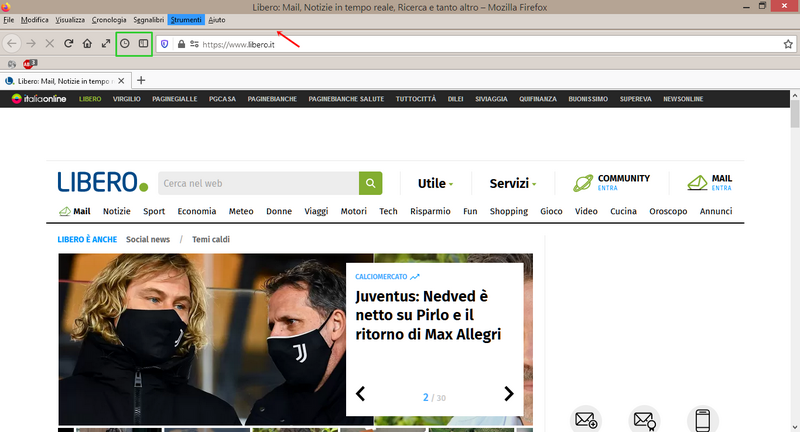Open Meteo section link
Image resolution: width=800 pixels, height=432 pixels.
point(241,211)
